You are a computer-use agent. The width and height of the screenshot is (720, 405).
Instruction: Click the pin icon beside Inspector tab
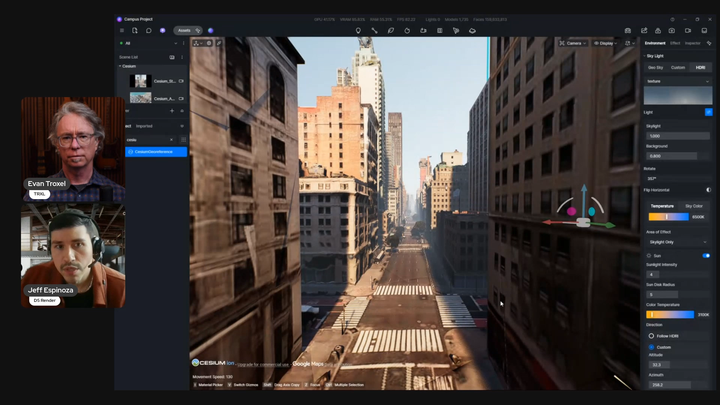click(x=709, y=43)
